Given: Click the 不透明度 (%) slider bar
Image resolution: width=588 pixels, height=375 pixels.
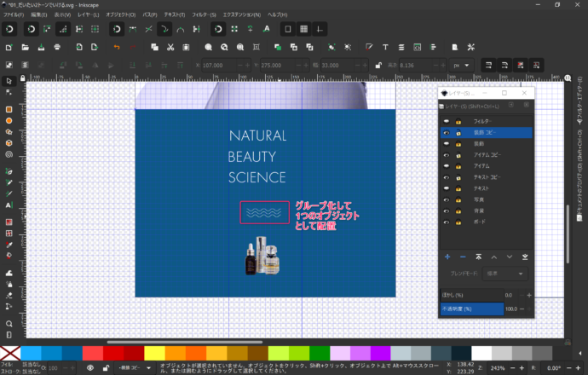Looking at the screenshot, I should (x=472, y=309).
